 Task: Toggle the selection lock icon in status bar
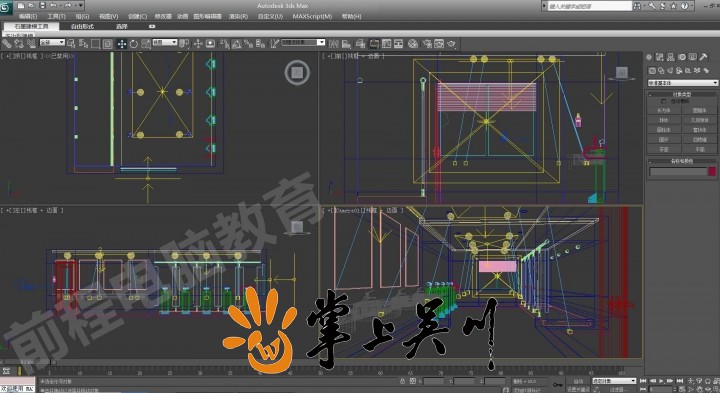(x=402, y=381)
